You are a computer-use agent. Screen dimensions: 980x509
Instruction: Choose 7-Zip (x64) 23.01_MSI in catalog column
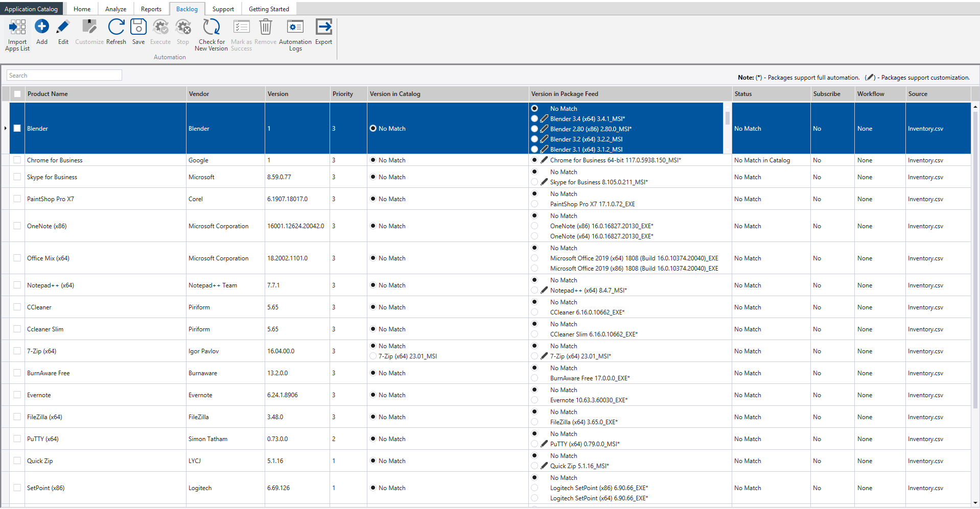[373, 356]
